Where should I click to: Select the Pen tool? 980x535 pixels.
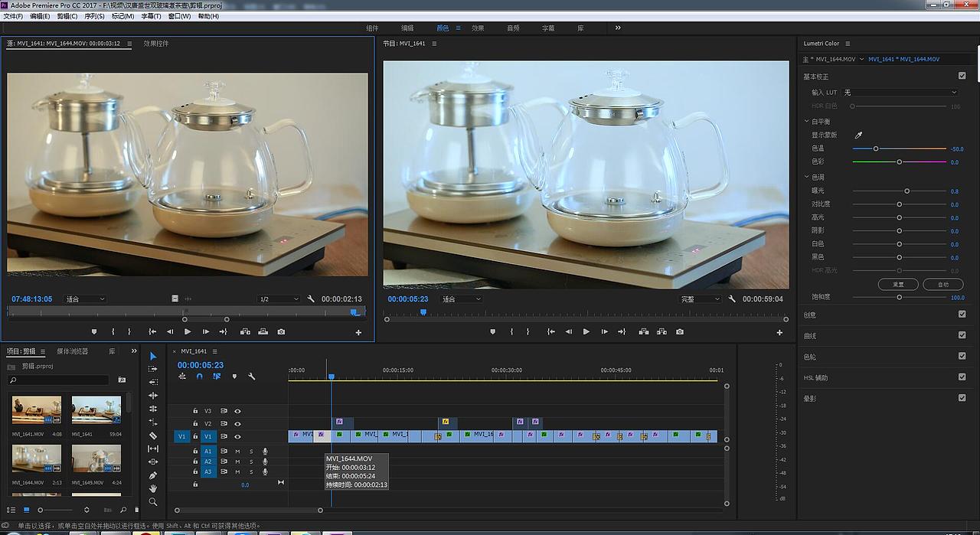[x=153, y=475]
